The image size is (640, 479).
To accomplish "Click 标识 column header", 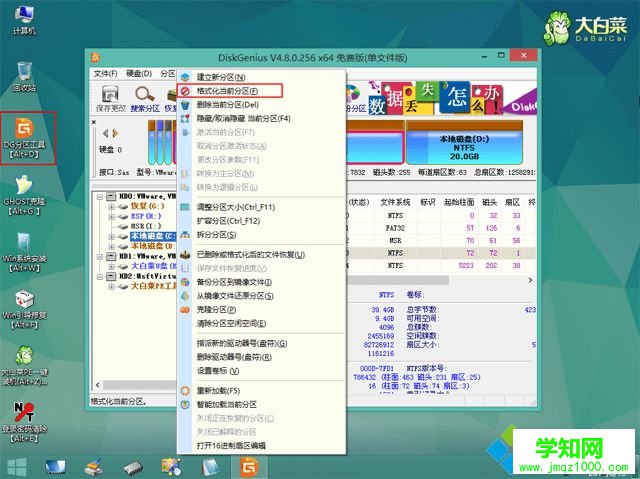I will [x=427, y=202].
